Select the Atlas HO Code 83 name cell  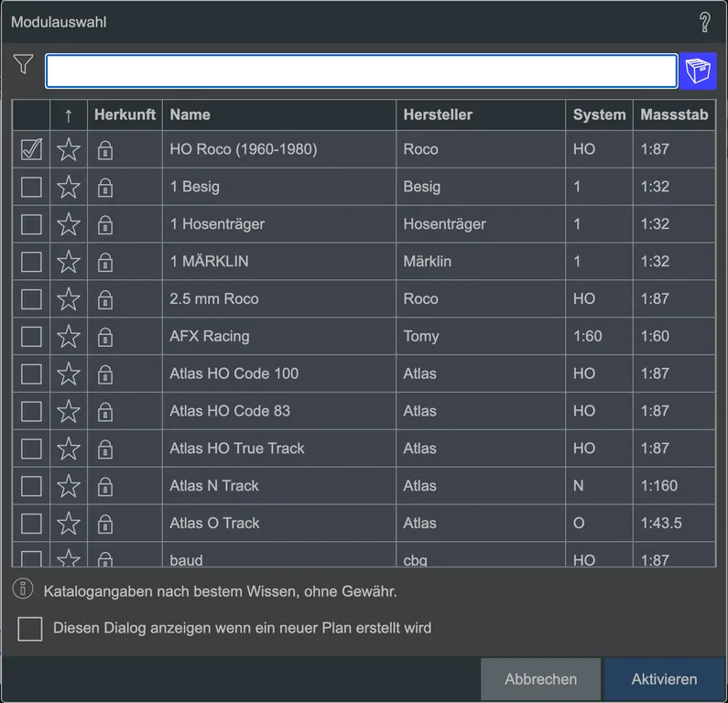(279, 411)
